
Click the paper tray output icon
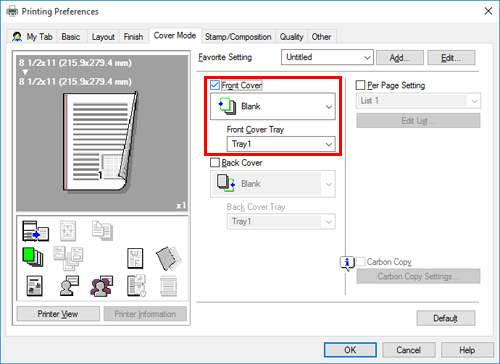click(x=35, y=231)
